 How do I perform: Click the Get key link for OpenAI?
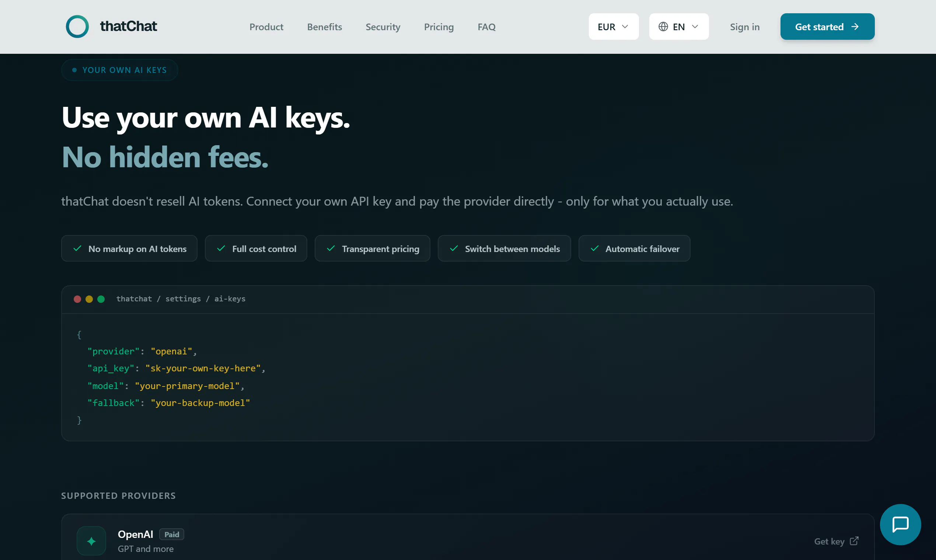pos(837,541)
